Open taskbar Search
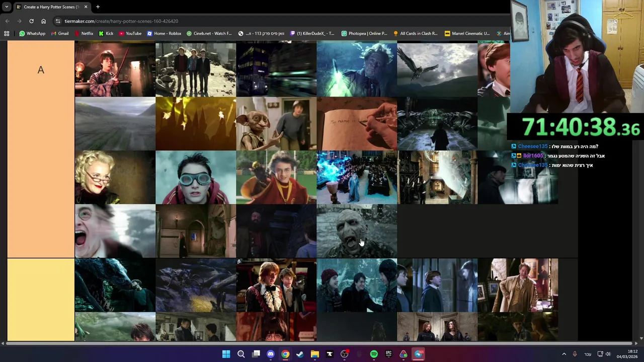Image resolution: width=644 pixels, height=362 pixels. [x=241, y=354]
